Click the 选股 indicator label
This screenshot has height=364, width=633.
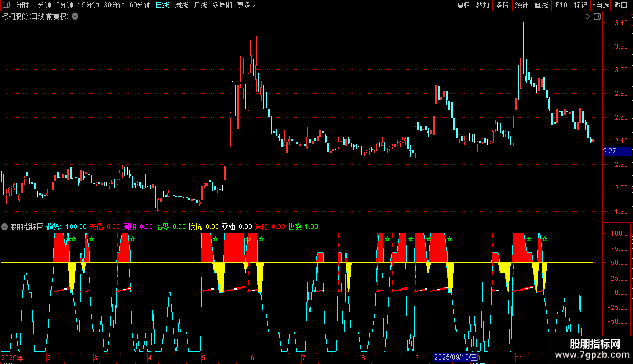(x=269, y=227)
